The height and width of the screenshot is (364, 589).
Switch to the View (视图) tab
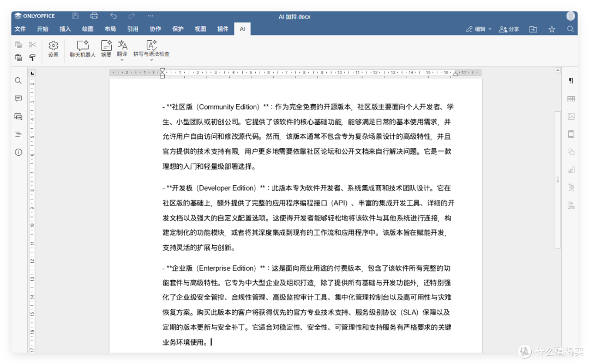point(200,29)
